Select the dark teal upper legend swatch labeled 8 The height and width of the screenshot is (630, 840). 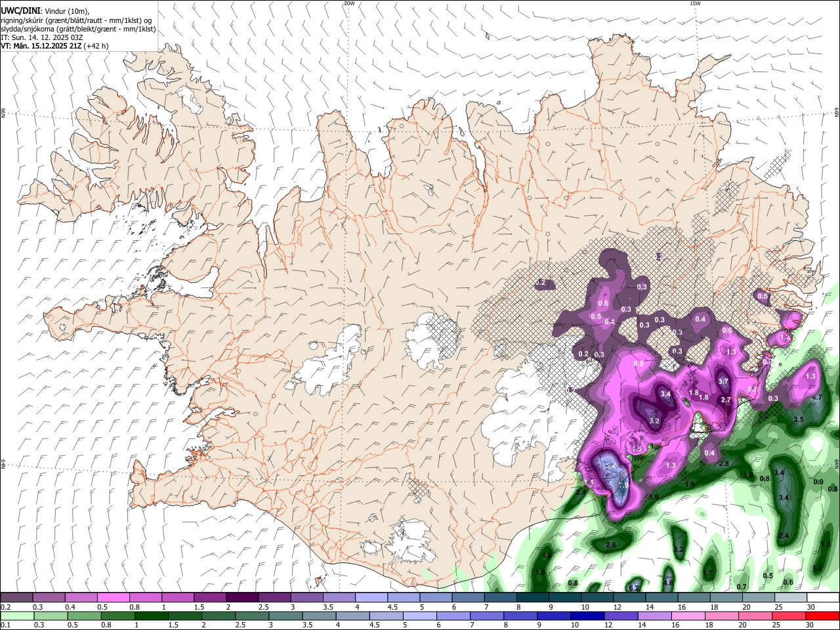[x=533, y=597]
